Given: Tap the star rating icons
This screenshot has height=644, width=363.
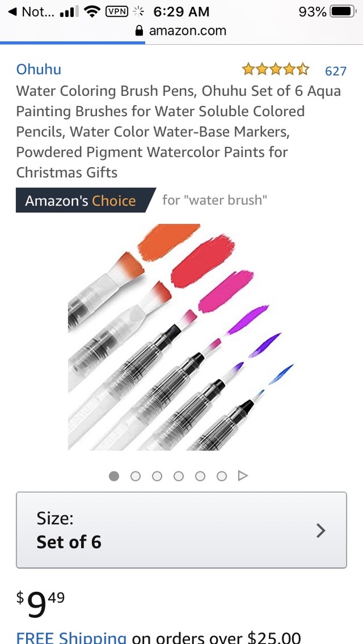Looking at the screenshot, I should coord(275,70).
